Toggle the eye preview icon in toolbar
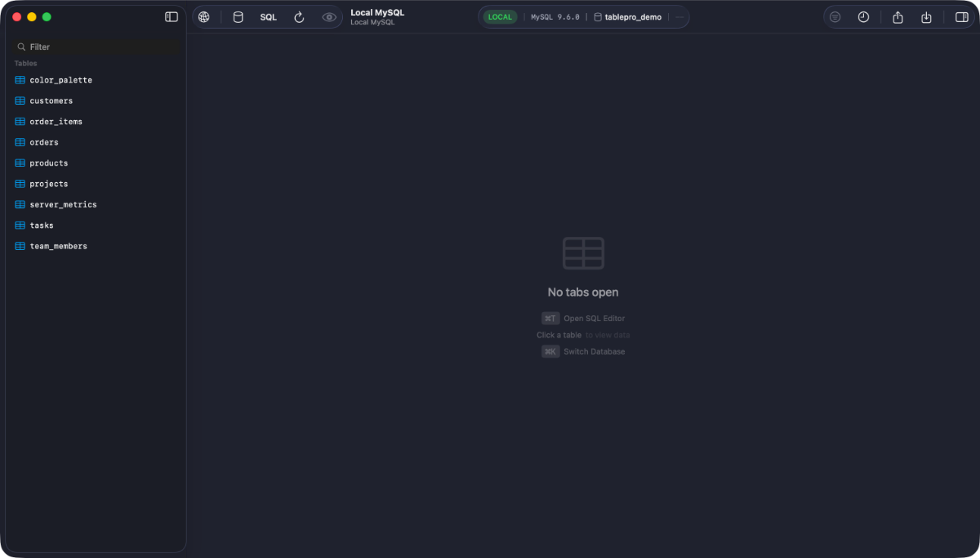This screenshot has width=980, height=558. 329,17
